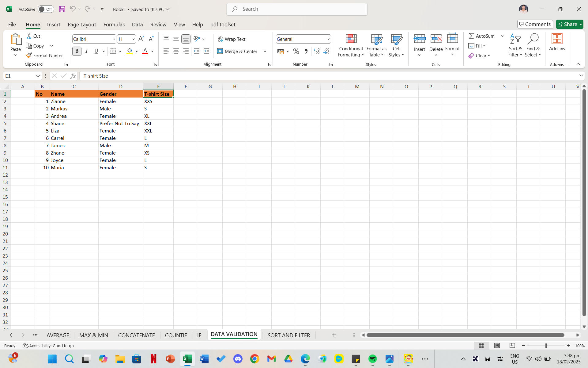
Task: Toggle Wrap Text option
Action: tap(232, 39)
